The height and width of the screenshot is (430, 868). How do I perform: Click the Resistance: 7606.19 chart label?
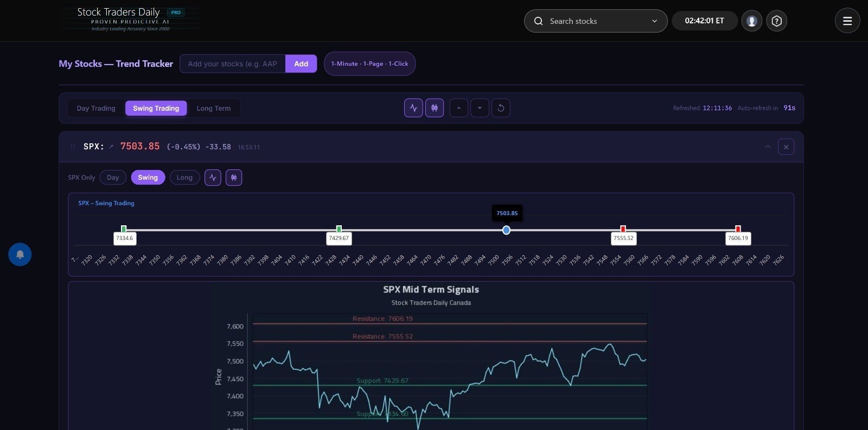coord(382,319)
